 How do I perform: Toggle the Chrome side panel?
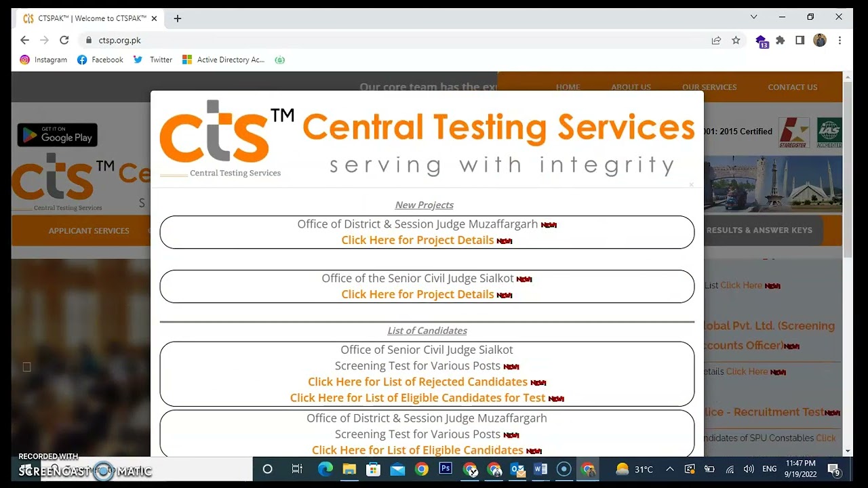(x=800, y=40)
